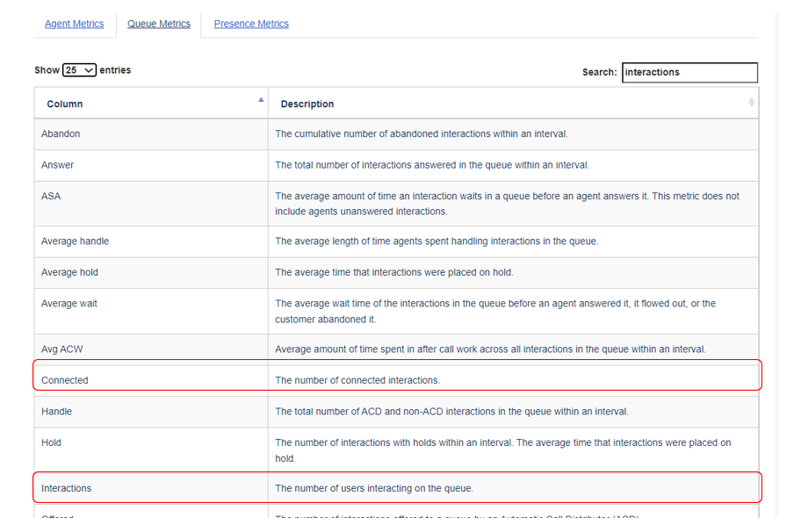
Task: Click the Average wait description text
Action: tap(495, 312)
